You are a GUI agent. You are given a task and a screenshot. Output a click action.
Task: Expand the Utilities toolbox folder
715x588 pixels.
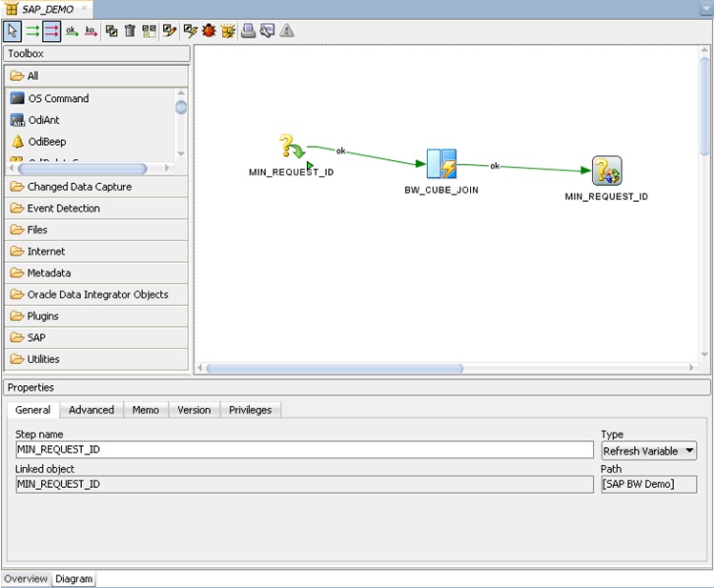coord(96,359)
